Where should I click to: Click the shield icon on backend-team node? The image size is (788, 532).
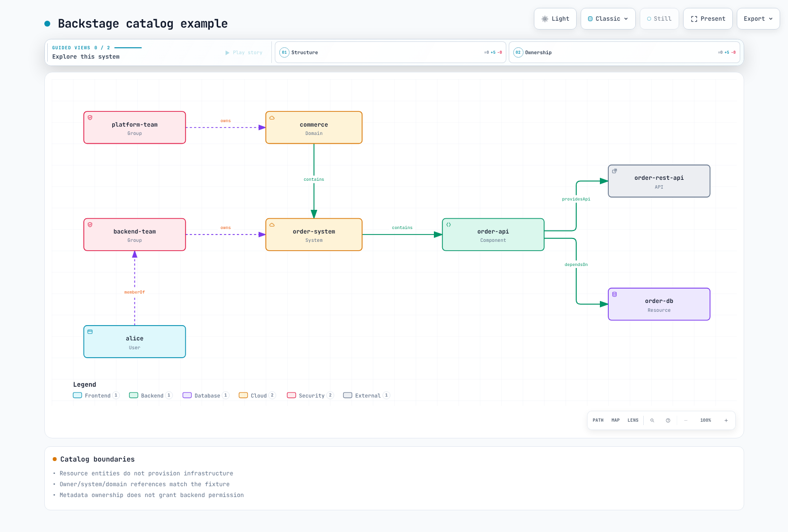click(x=90, y=225)
